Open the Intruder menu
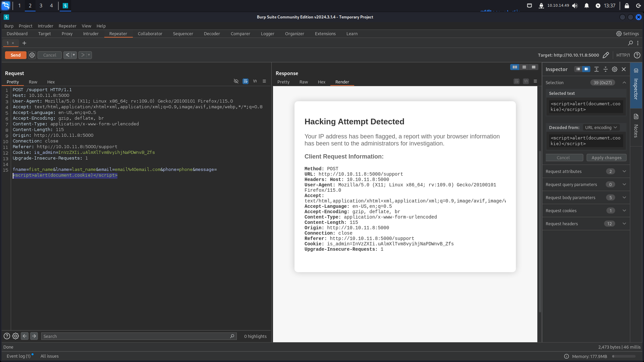The image size is (644, 362). (45, 26)
